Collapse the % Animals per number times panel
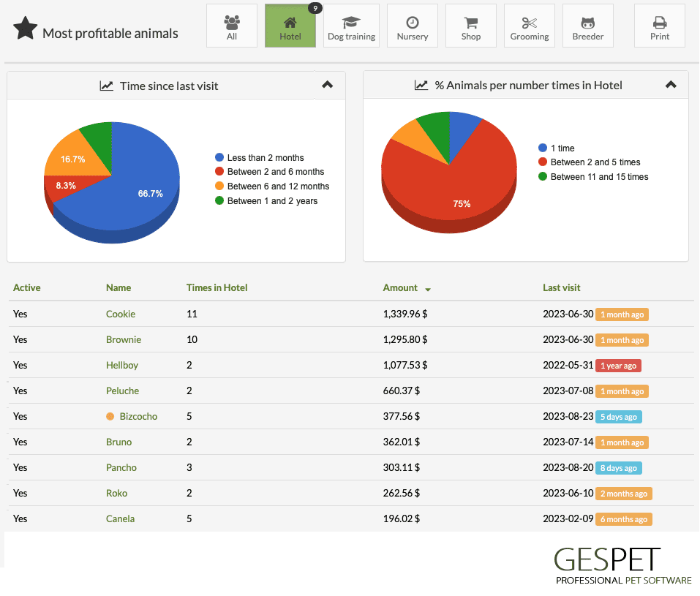 [671, 85]
